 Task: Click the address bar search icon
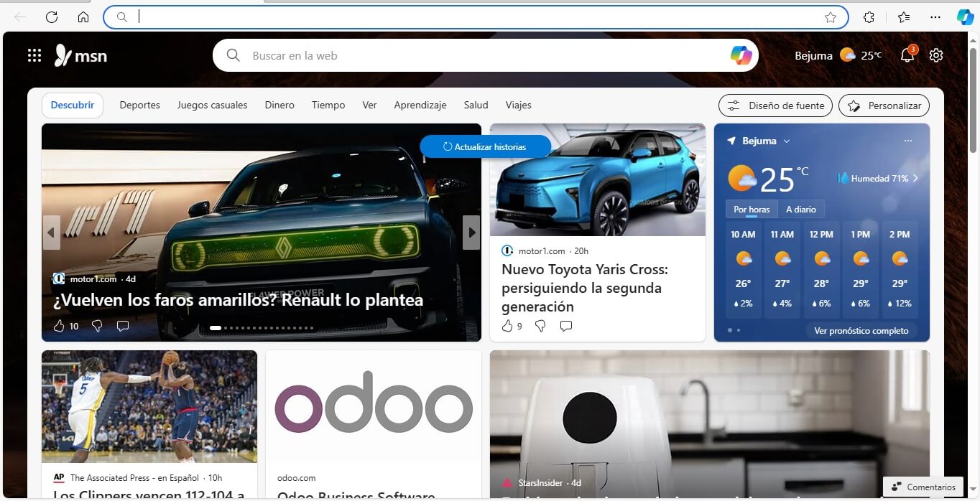(x=121, y=17)
